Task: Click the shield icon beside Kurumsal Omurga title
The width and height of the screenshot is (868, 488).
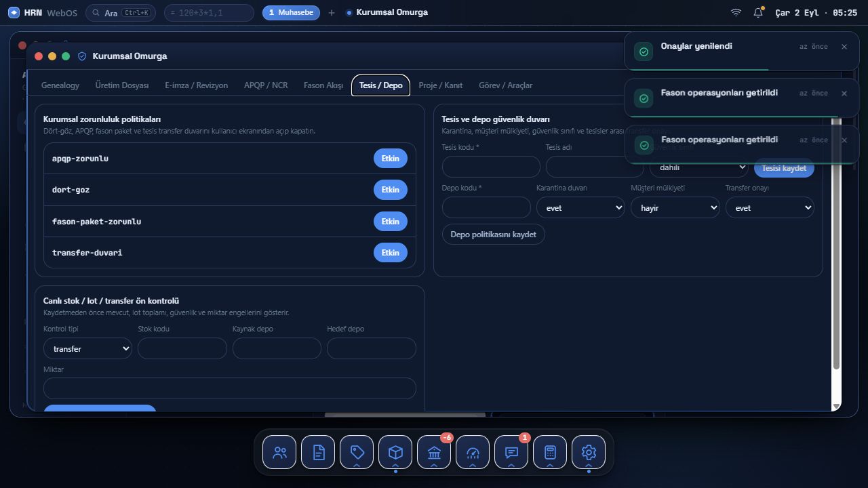Action: click(82, 56)
